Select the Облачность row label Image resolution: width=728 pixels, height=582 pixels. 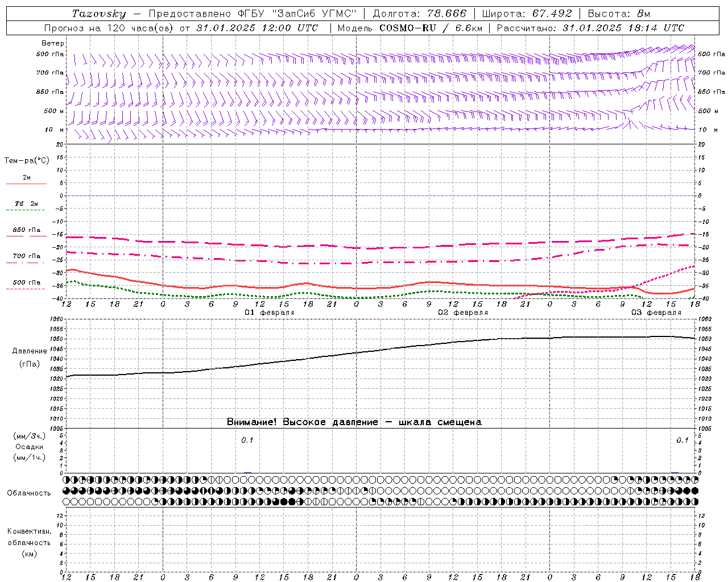29,493
